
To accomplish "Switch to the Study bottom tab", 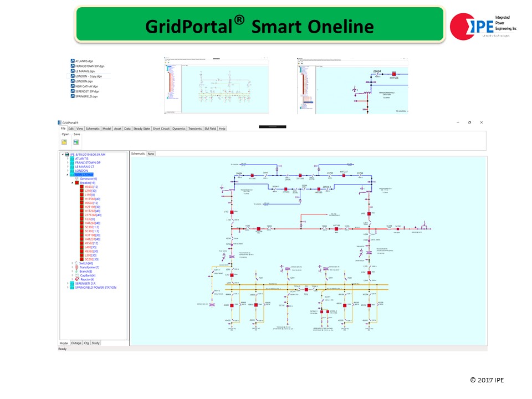I will click(x=96, y=343).
